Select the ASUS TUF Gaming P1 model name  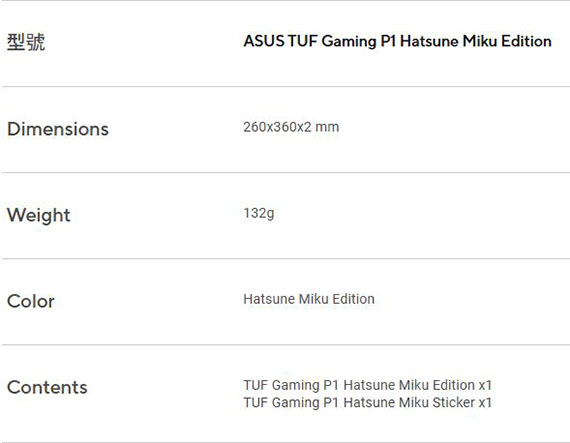(x=398, y=41)
